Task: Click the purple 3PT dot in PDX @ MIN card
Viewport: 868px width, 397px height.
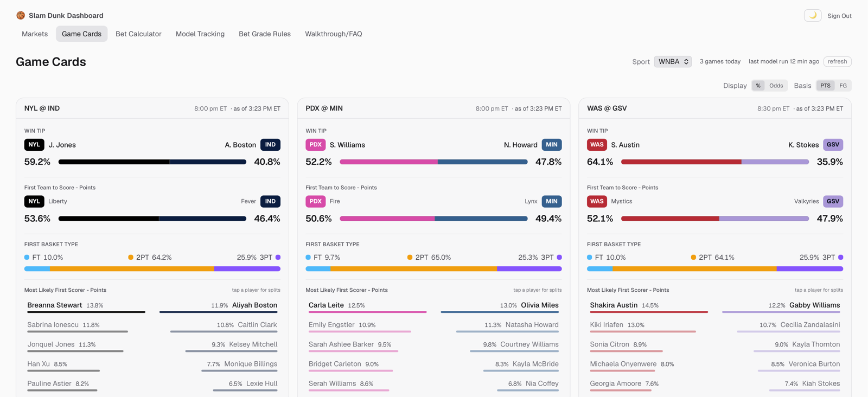Action: click(x=559, y=257)
